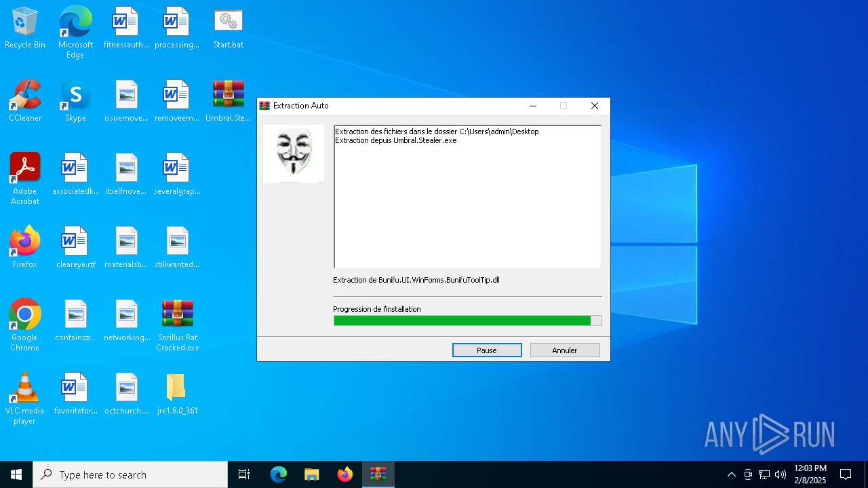
Task: Select the materialsb image file icon
Action: pos(126,248)
